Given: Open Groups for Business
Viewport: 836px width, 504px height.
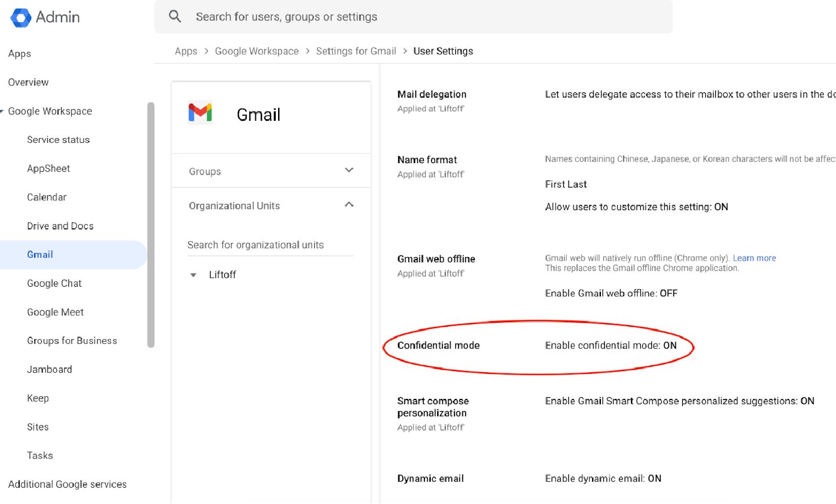Looking at the screenshot, I should 72,341.
